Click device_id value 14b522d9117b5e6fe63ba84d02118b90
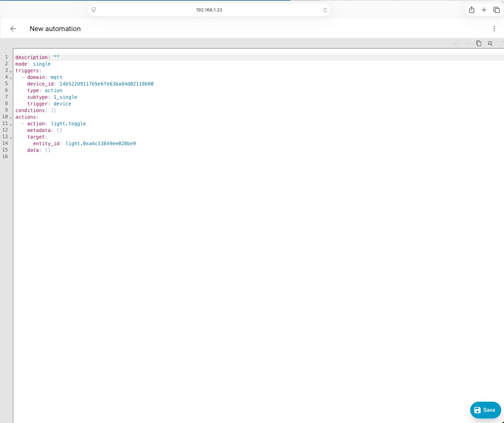 (x=106, y=84)
